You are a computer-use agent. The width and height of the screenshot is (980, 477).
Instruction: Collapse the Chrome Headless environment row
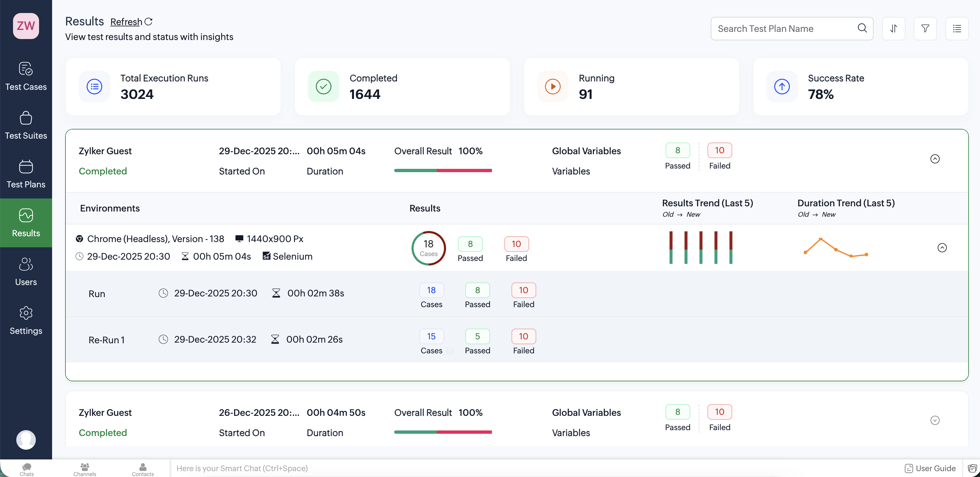(942, 248)
